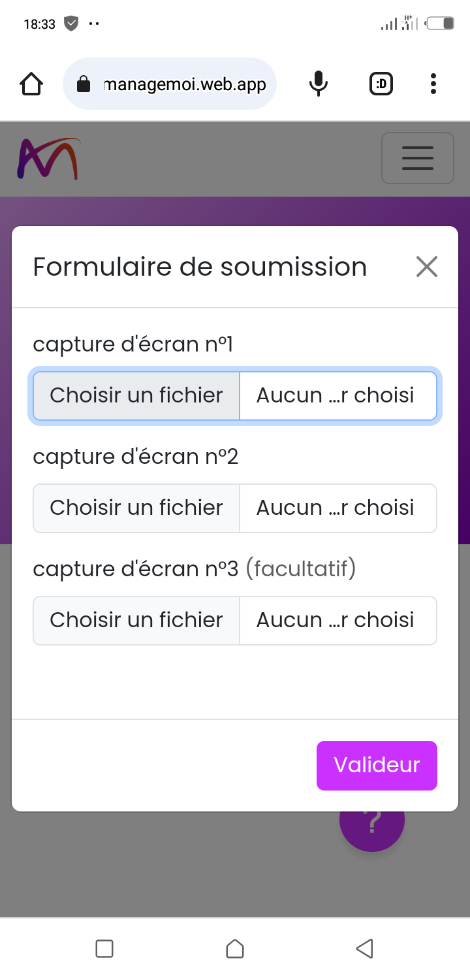Tap the purple help question mark button
Image resolution: width=470 pixels, height=980 pixels.
point(372,830)
